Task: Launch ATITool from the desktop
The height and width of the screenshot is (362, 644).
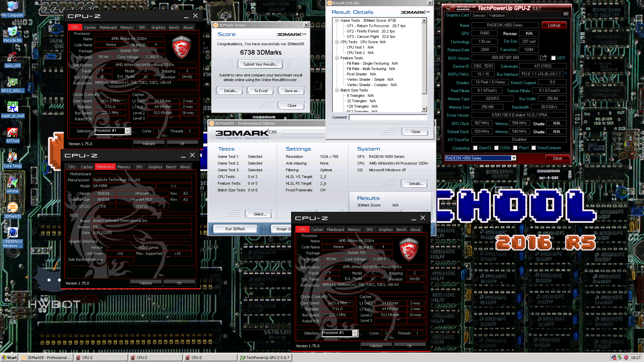Action: coord(12,135)
